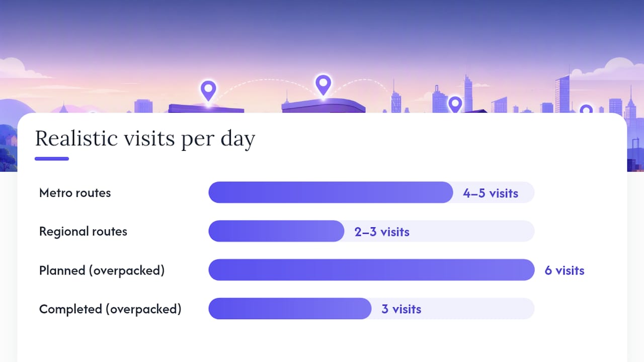Click the dashed arc between map pins

pos(266,88)
